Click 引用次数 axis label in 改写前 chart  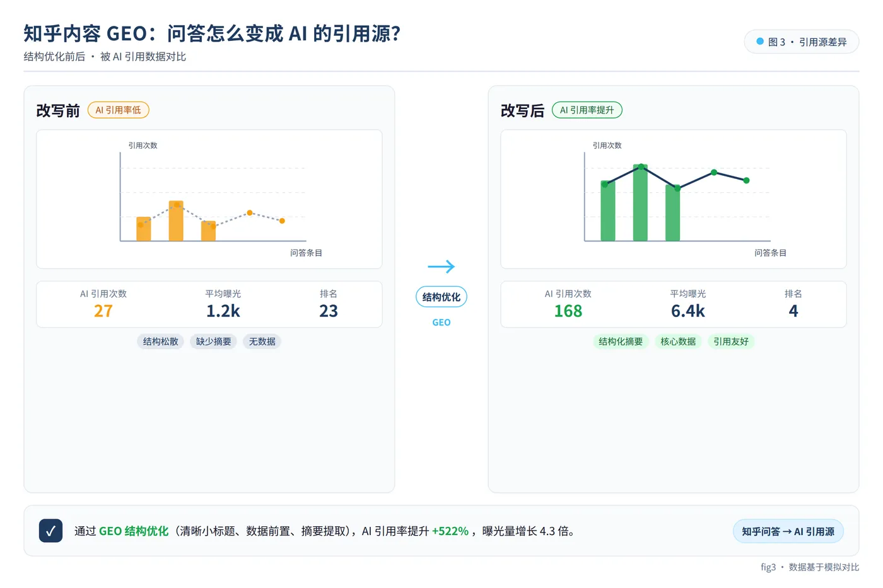[143, 146]
